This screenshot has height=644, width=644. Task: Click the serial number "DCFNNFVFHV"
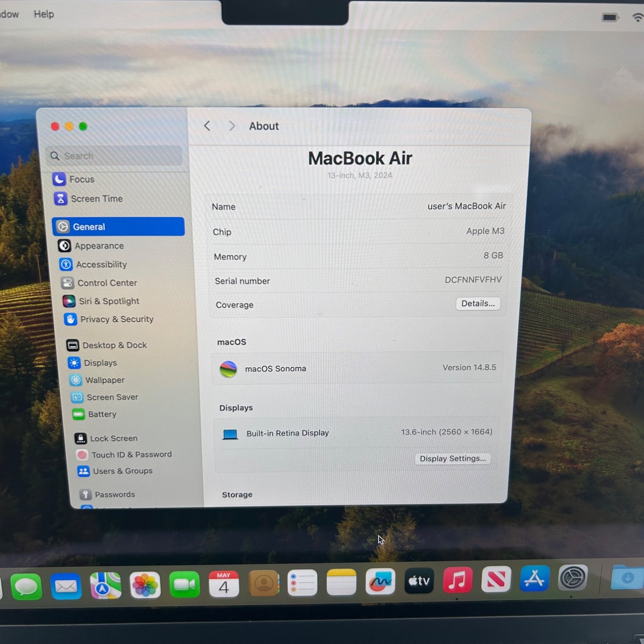(x=473, y=280)
